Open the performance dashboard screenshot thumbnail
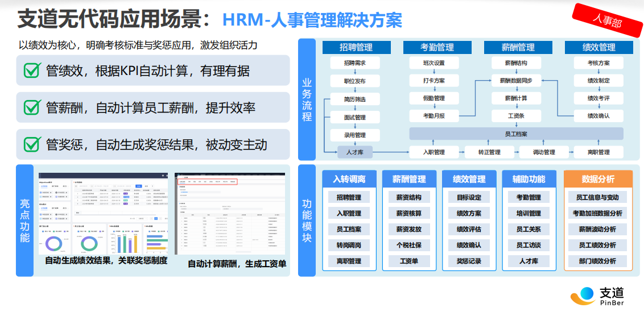Screen dimensions: 644x316 point(103,213)
